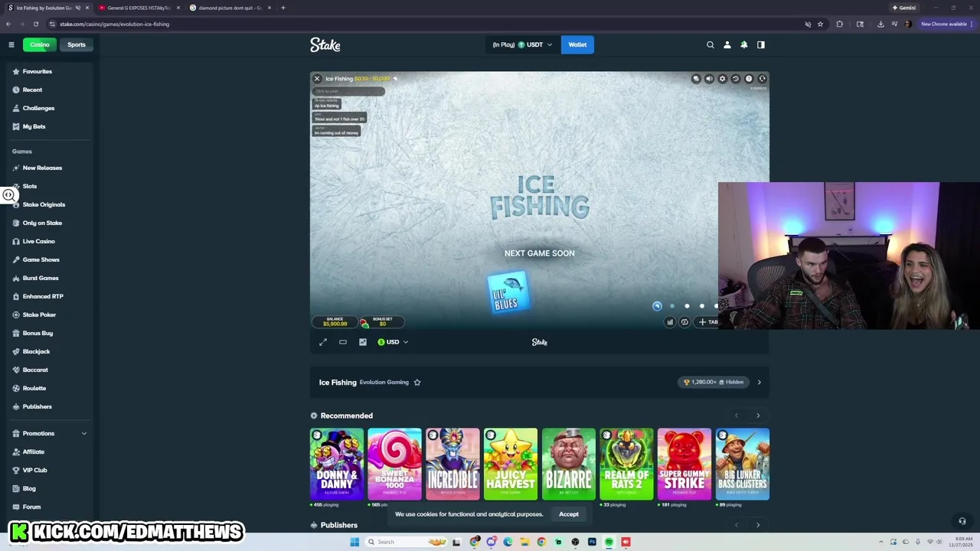Open a new Chrome tab
The height and width of the screenshot is (551, 980).
(x=283, y=8)
